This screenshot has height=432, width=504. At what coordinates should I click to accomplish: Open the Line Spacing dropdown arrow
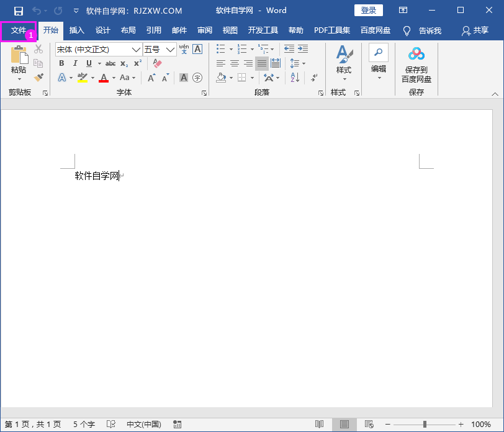click(304, 63)
